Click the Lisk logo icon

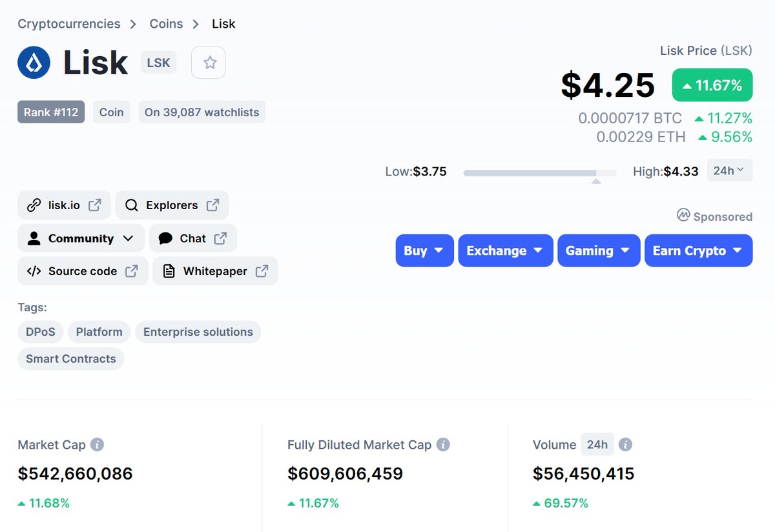34,63
